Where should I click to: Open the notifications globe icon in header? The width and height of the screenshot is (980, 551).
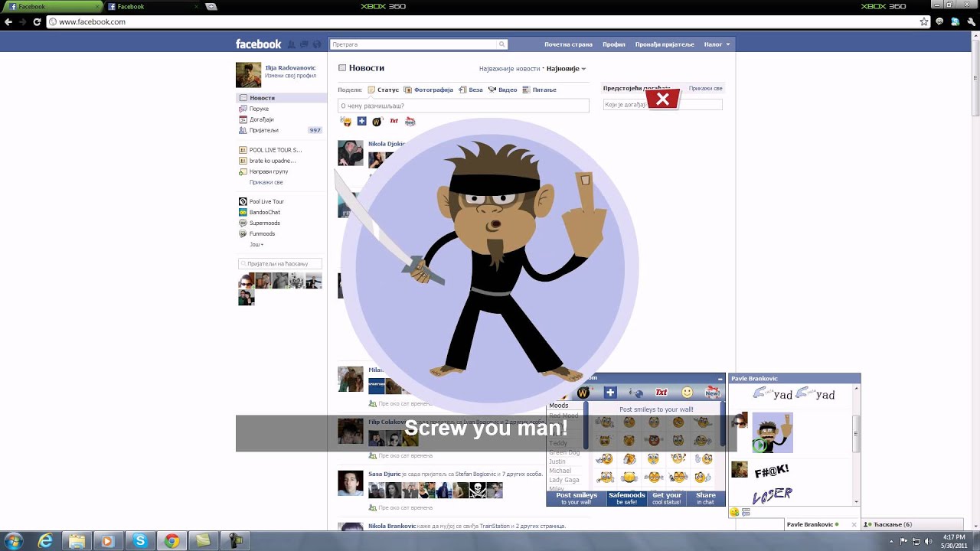coord(317,44)
